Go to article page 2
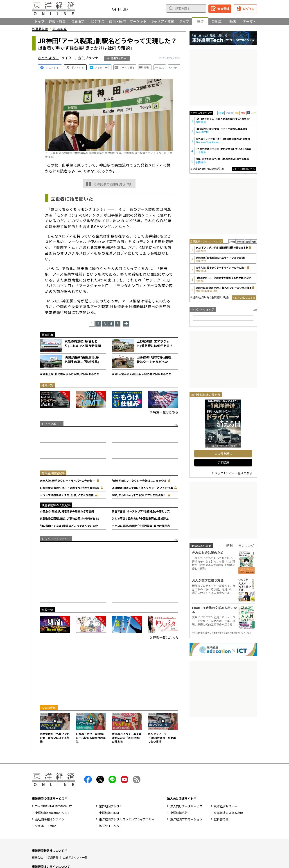Viewport: 289px width, 868px height. 98,324
